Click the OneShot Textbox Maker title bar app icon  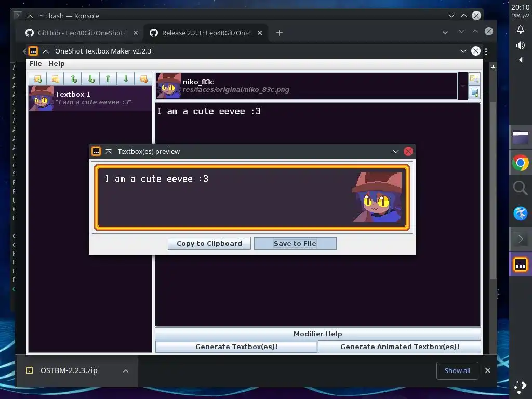click(33, 51)
